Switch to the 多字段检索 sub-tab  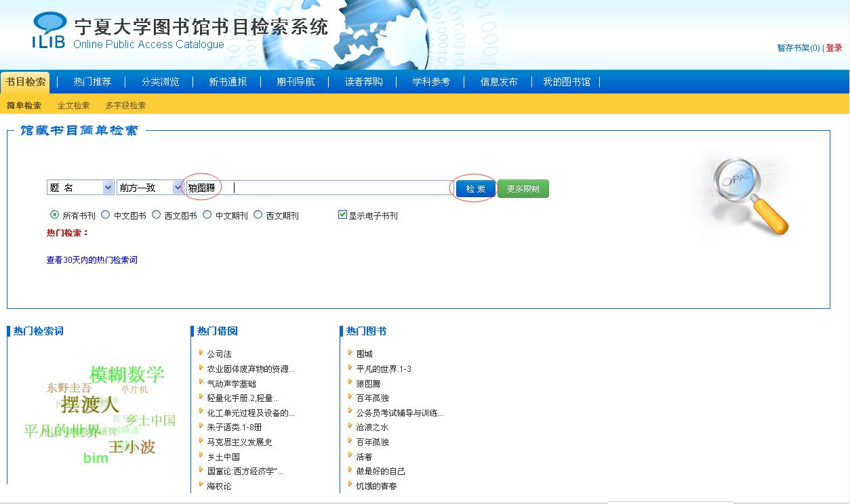pos(125,106)
